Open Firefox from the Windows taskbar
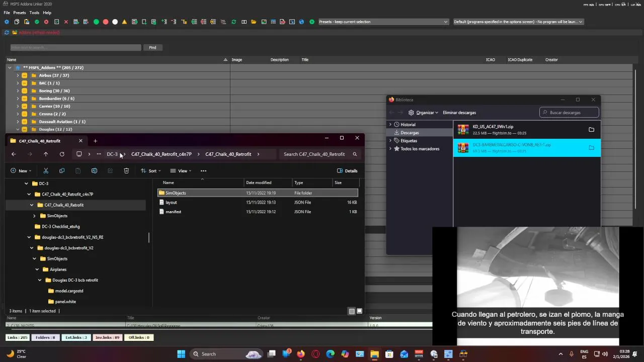The height and width of the screenshot is (362, 644). pyautogui.click(x=301, y=354)
